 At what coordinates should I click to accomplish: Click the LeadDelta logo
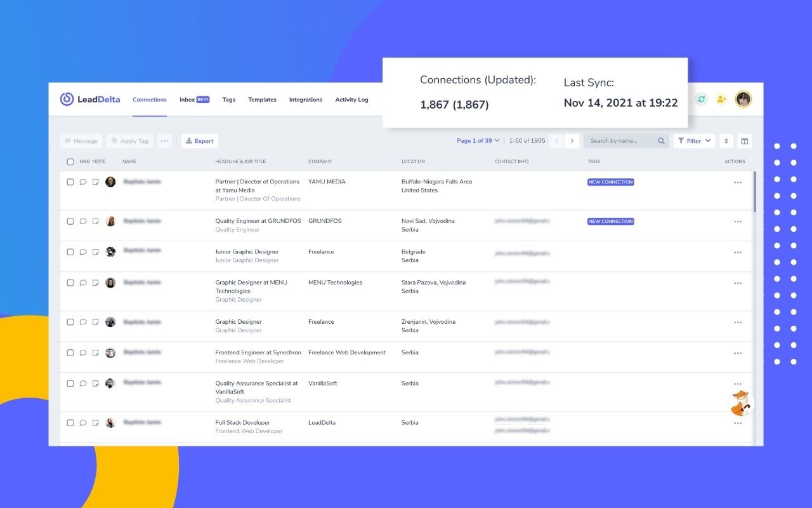click(90, 99)
